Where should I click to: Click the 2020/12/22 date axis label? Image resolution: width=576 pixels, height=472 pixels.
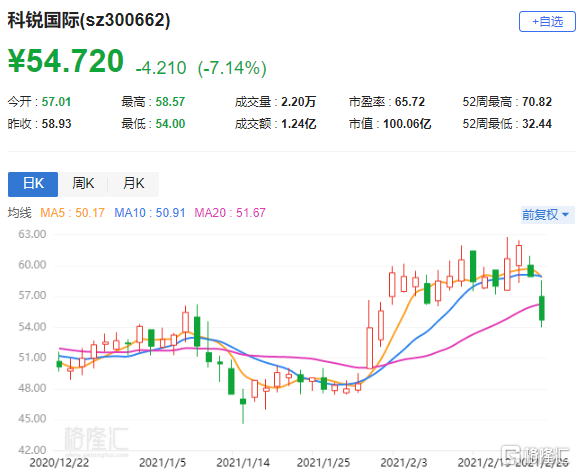coord(59,463)
